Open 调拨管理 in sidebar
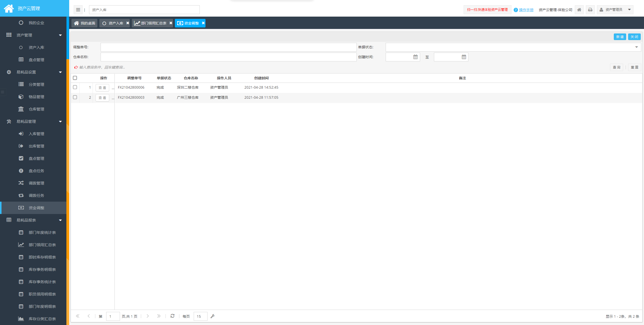644x325 pixels. click(x=33, y=183)
